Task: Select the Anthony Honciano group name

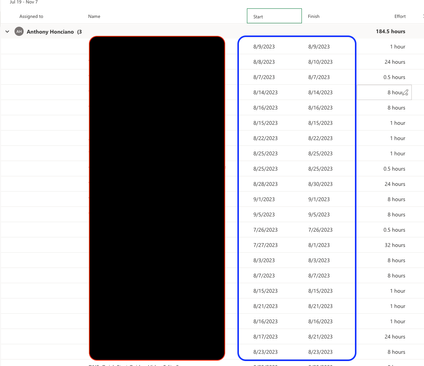Action: (50, 32)
